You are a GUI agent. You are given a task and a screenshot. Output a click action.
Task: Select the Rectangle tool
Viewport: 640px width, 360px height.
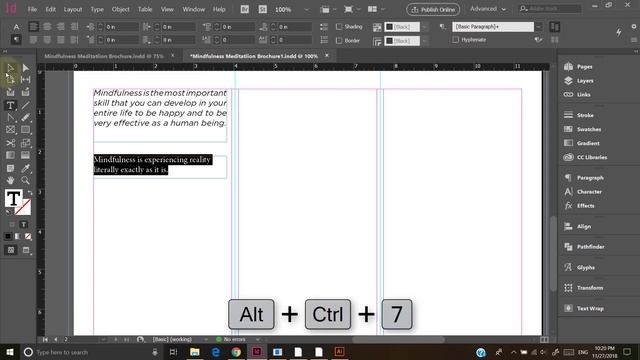tap(26, 130)
